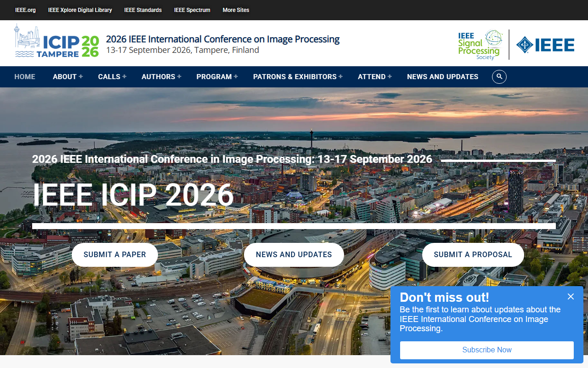Open the ICIP 2026 Tampere logo
Image resolution: width=588 pixels, height=368 pixels.
pyautogui.click(x=57, y=41)
